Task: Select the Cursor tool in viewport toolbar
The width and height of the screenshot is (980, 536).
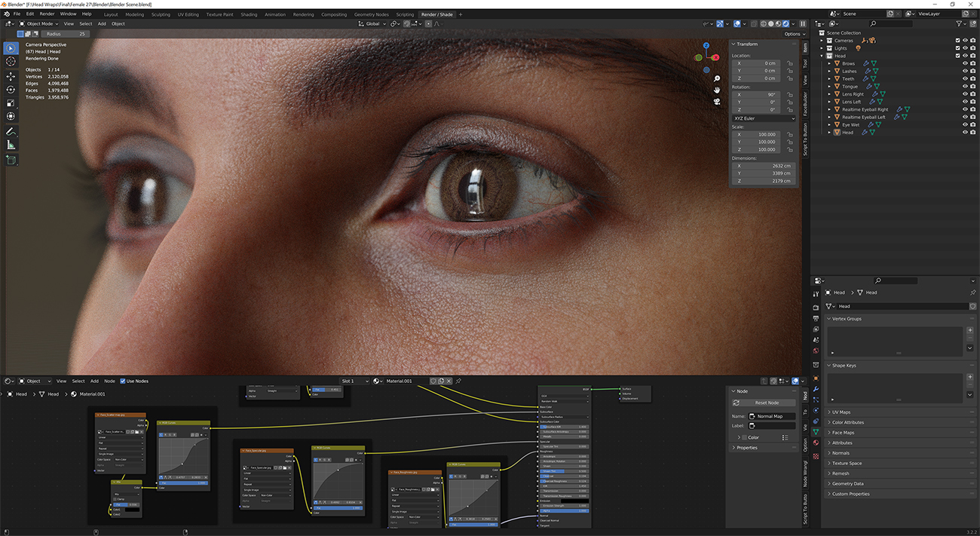Action: 11,62
